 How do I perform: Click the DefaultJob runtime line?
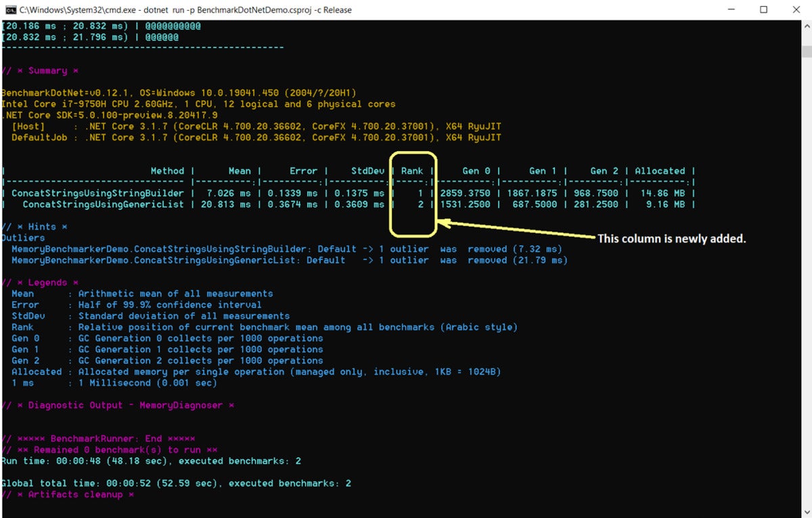[256, 137]
